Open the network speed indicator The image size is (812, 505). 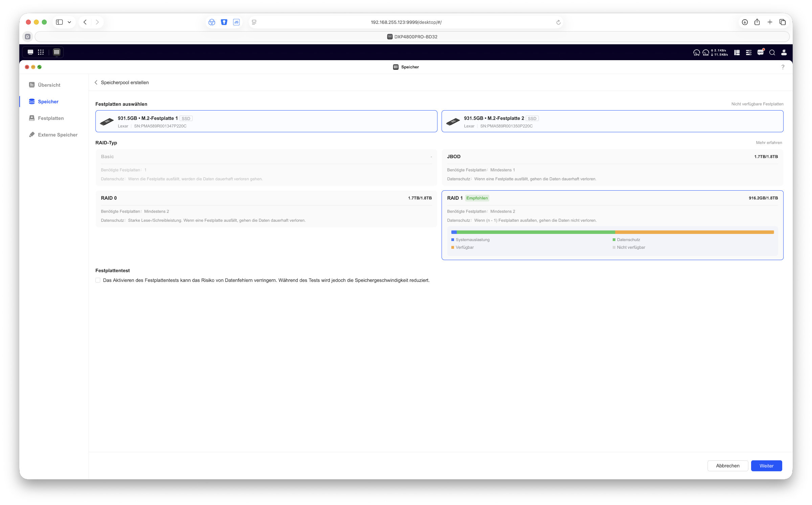(720, 52)
